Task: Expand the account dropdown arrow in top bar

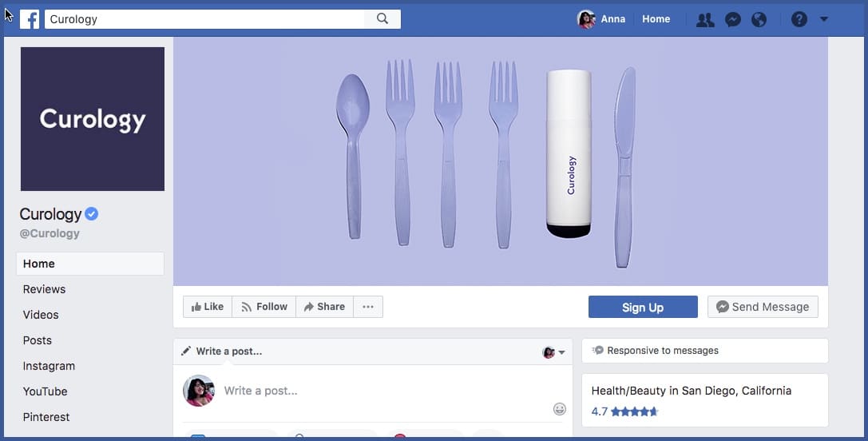Action: pyautogui.click(x=824, y=19)
